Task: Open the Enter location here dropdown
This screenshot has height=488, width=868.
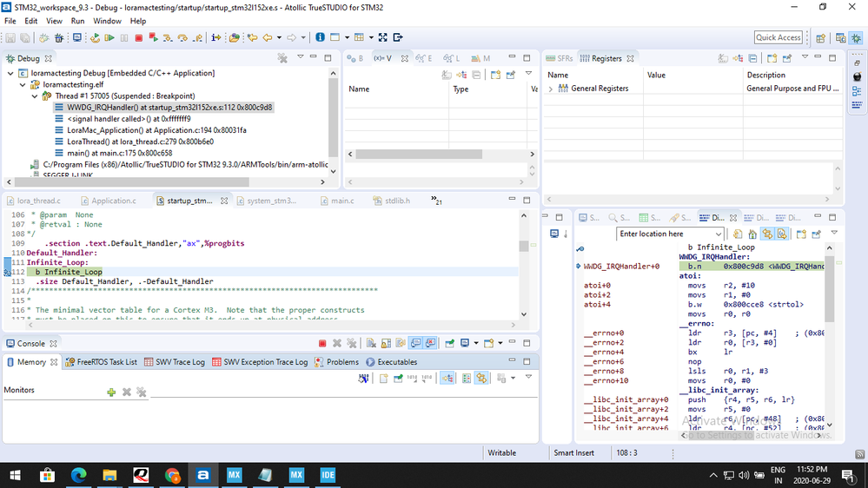Action: pos(718,234)
